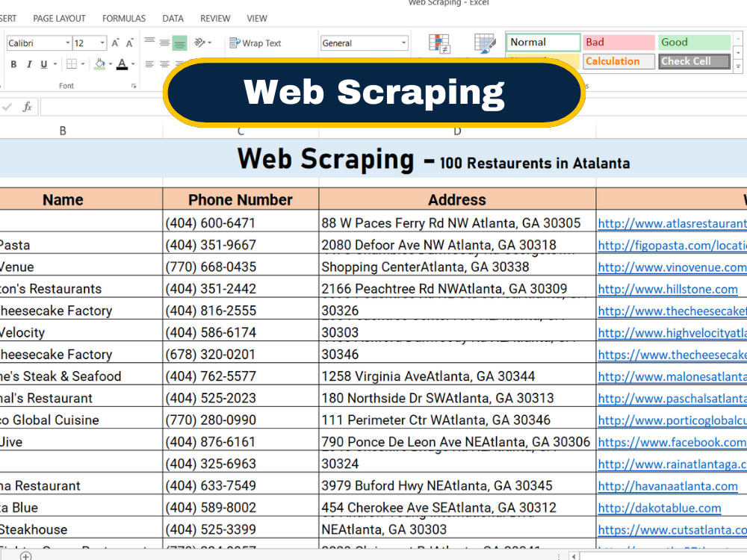Screen dimensions: 747x560
Task: Click the Orientation text angle icon
Action: click(x=199, y=43)
